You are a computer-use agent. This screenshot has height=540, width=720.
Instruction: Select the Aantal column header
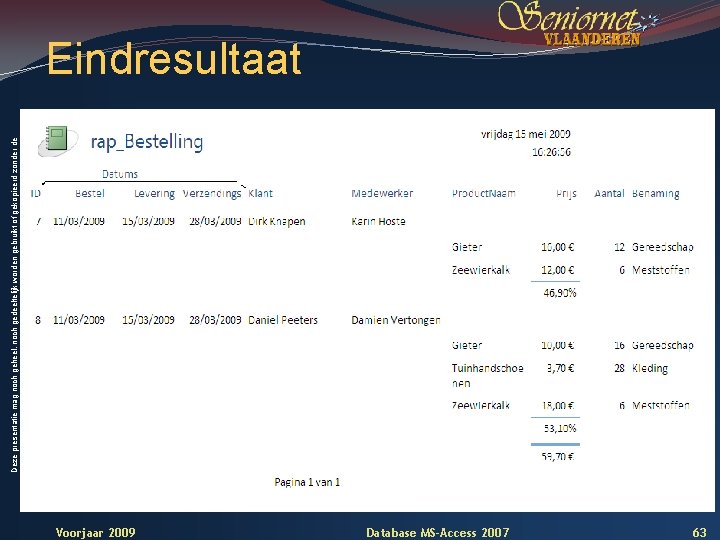point(609,193)
